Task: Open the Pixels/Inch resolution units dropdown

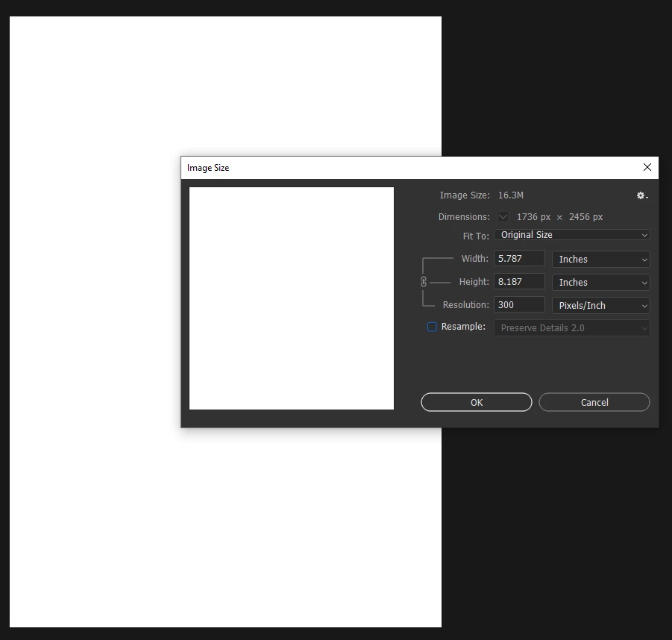Action: 601,306
